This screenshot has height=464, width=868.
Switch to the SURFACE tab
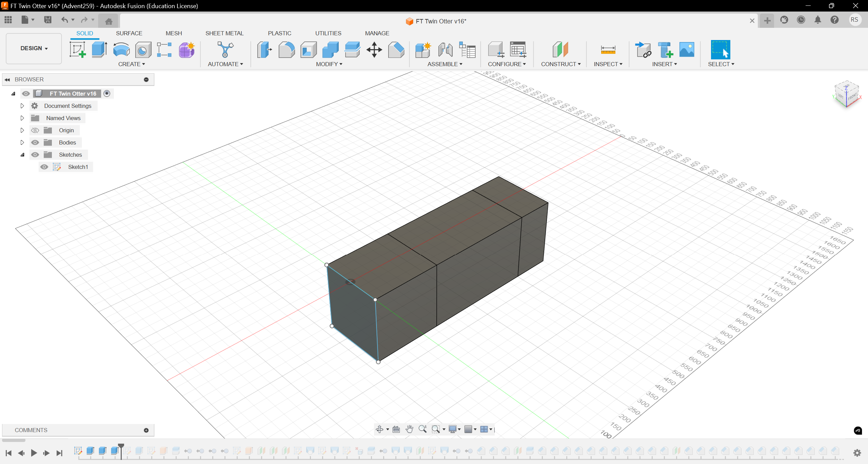129,33
